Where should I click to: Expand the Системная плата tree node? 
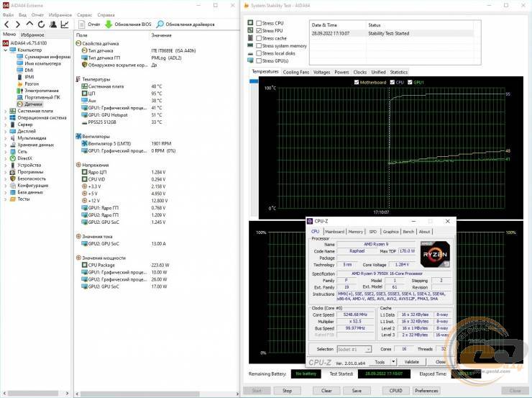click(x=5, y=111)
